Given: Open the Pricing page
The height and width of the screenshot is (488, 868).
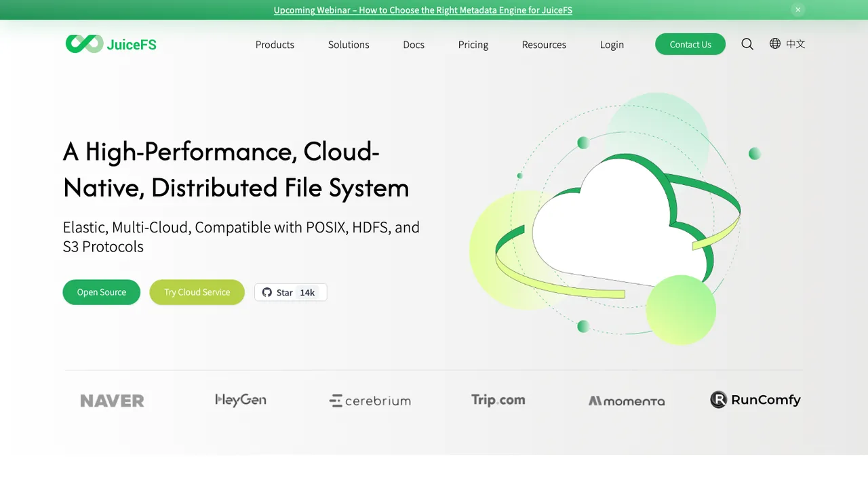Looking at the screenshot, I should (473, 45).
